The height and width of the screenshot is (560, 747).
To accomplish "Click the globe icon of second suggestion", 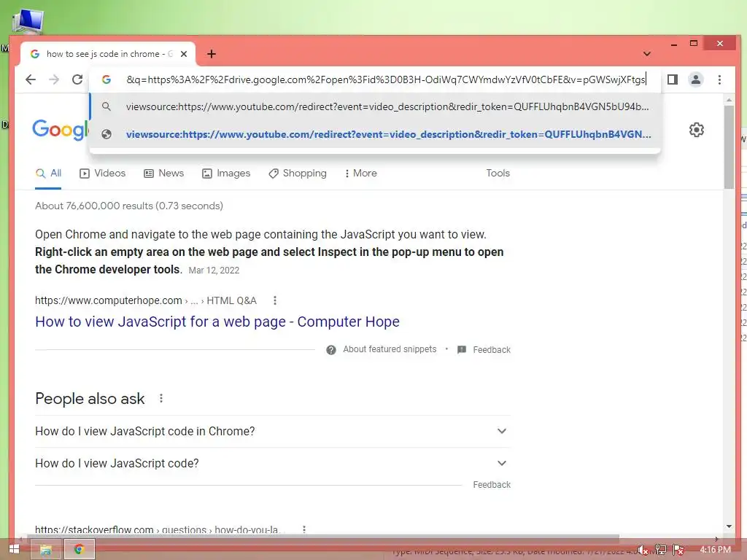I will coord(107,134).
